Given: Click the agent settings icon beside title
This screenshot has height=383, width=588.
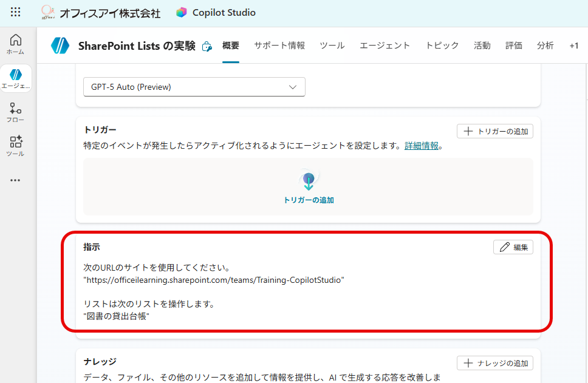Looking at the screenshot, I should [x=207, y=46].
